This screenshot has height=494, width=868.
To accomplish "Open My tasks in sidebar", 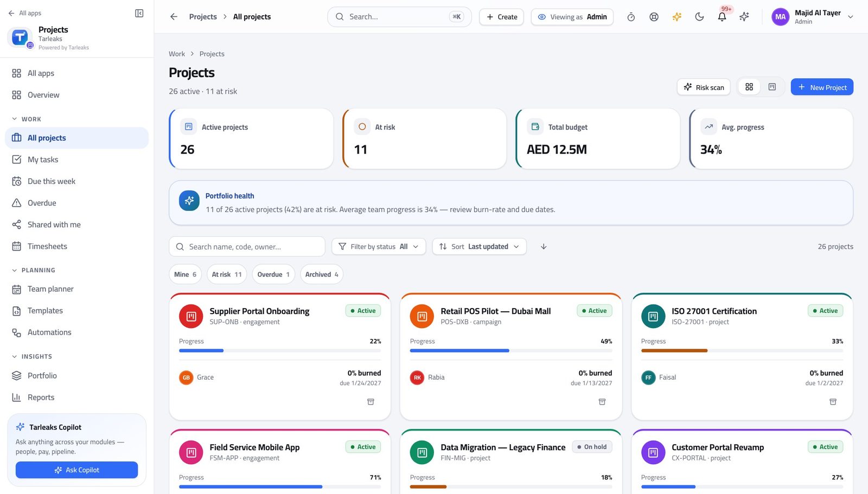I will point(76,159).
